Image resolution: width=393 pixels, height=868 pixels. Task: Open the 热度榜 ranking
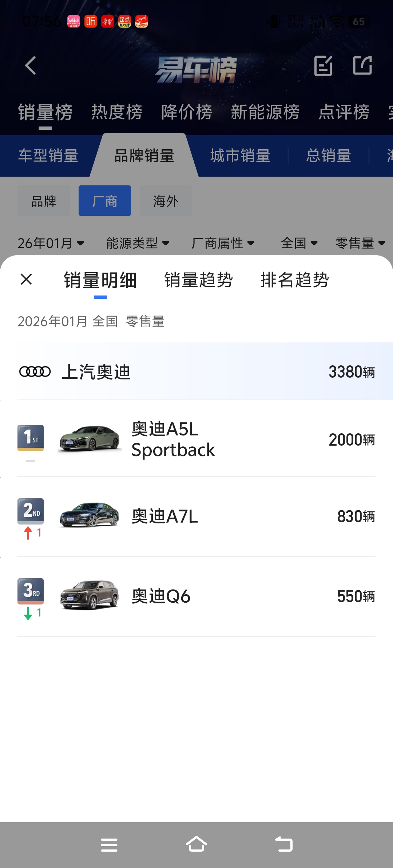coord(117,112)
